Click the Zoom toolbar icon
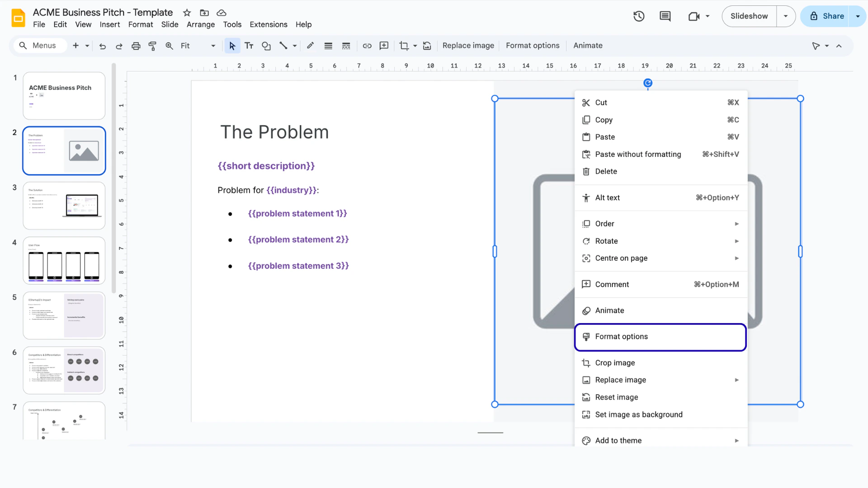This screenshot has width=868, height=488. pyautogui.click(x=169, y=46)
